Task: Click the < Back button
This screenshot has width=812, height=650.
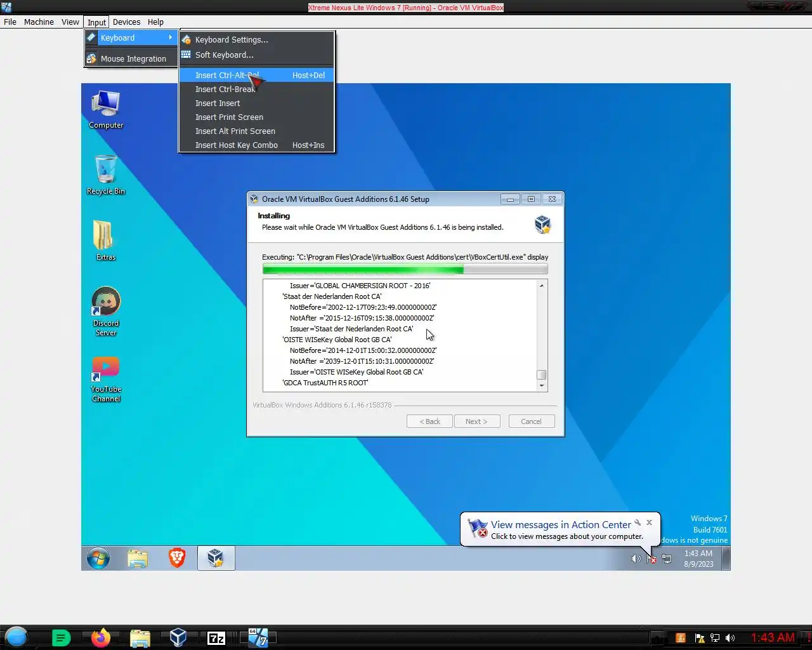Action: coord(429,421)
